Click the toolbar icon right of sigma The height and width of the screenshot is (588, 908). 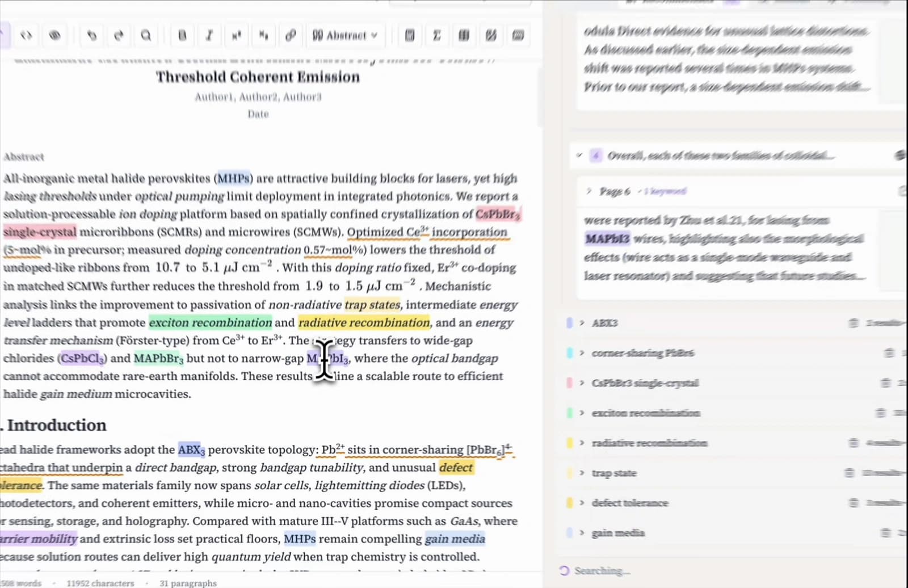[464, 35]
